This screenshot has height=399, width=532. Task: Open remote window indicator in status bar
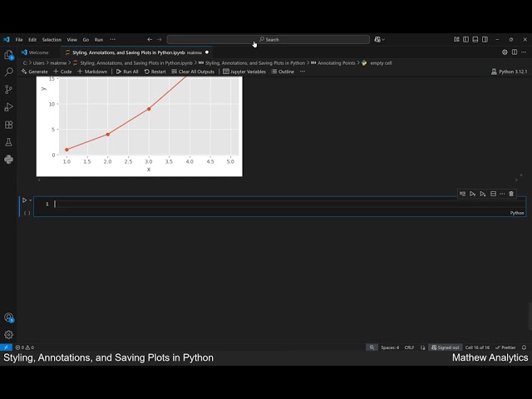click(6, 347)
